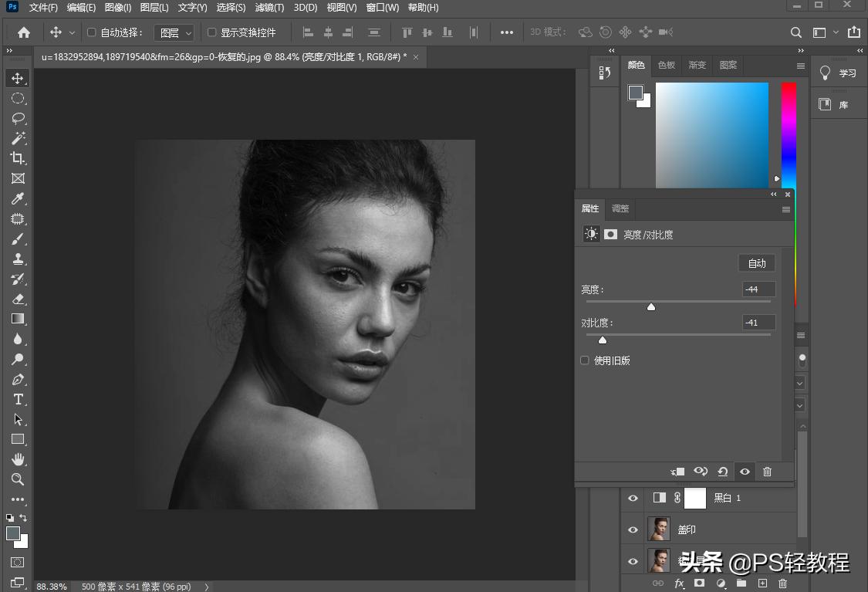Delete adjustment layer using properties trash icon
The height and width of the screenshot is (592, 868).
(x=767, y=472)
